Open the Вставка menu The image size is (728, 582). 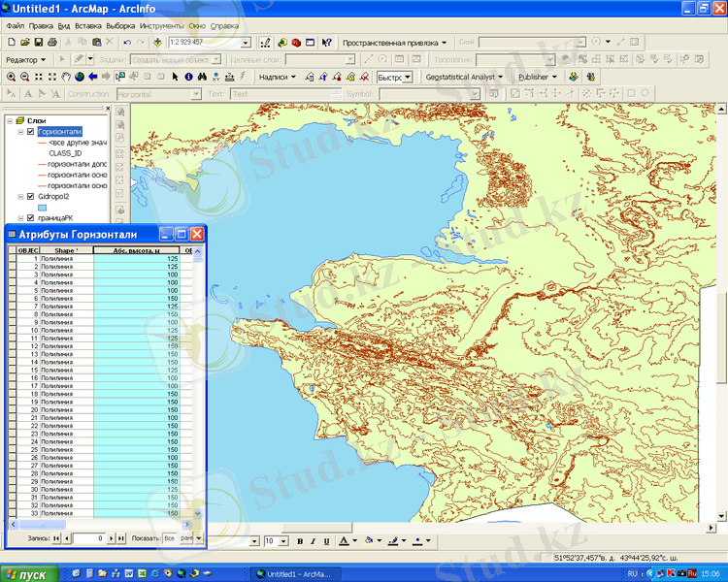pos(87,24)
